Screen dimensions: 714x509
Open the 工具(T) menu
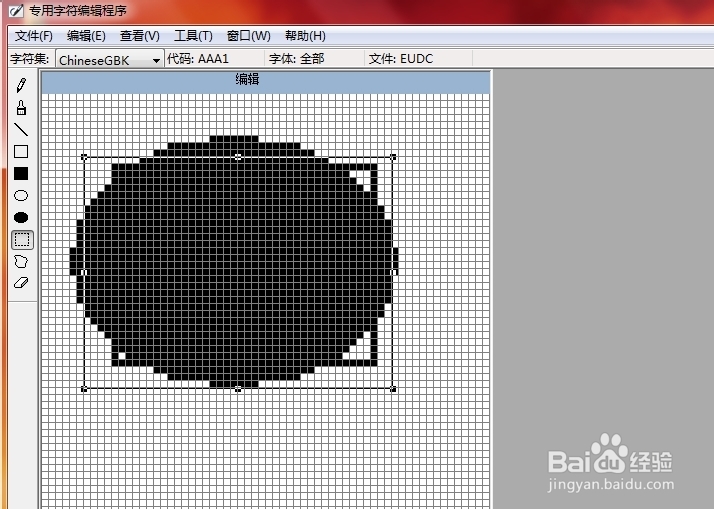click(x=193, y=36)
